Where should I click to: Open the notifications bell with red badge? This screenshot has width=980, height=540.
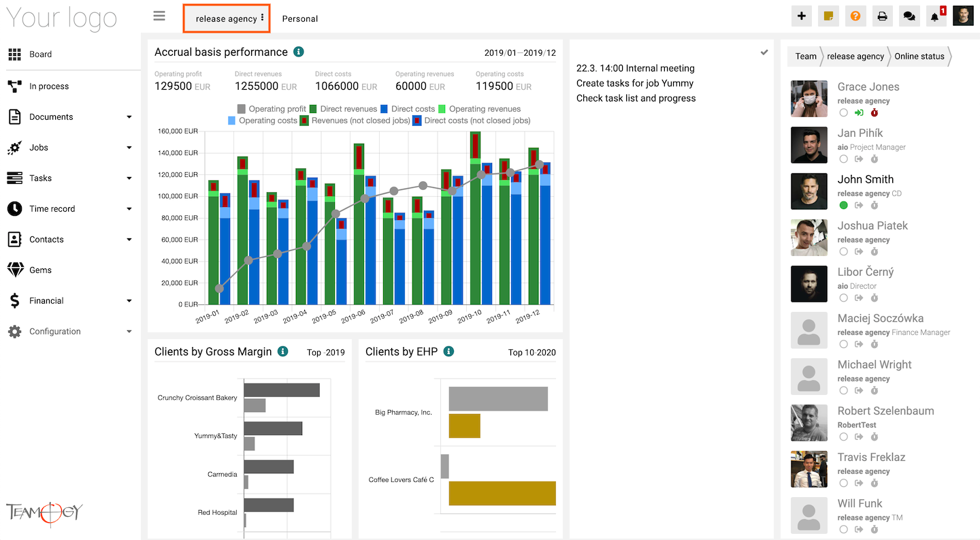pyautogui.click(x=936, y=16)
